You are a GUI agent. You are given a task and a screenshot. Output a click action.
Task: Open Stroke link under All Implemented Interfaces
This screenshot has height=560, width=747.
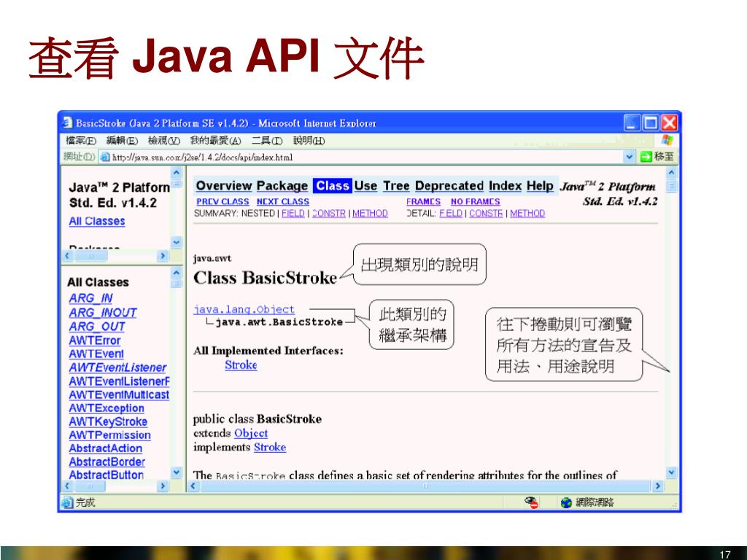[241, 365]
